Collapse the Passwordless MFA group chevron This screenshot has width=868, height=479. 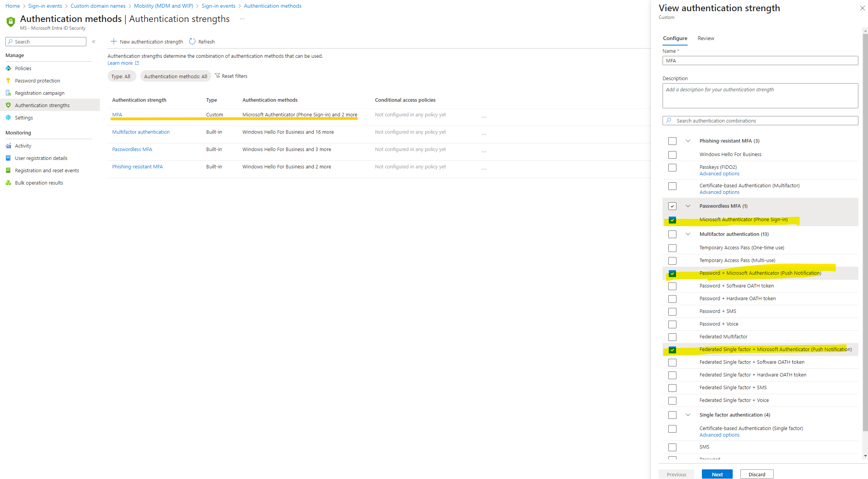(688, 206)
